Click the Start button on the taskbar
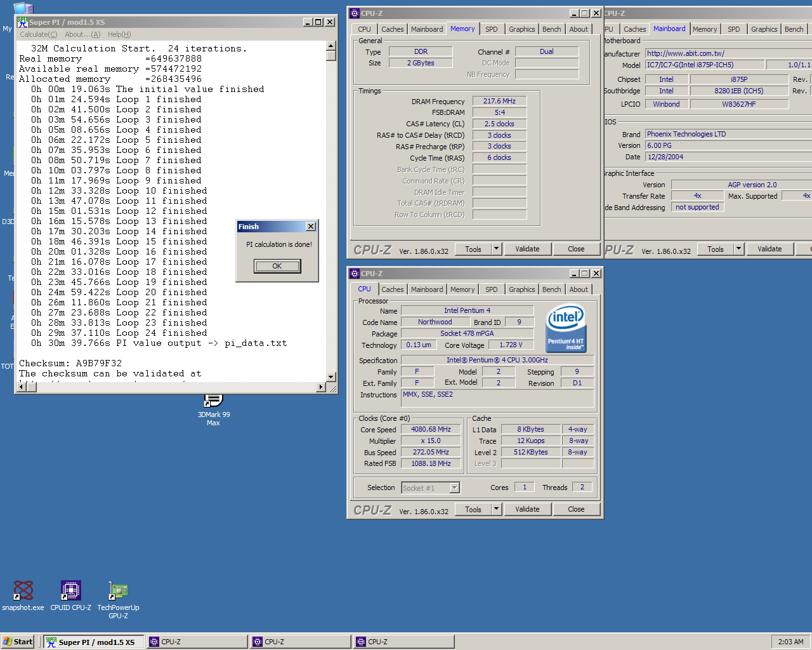The width and height of the screenshot is (812, 650). [18, 642]
